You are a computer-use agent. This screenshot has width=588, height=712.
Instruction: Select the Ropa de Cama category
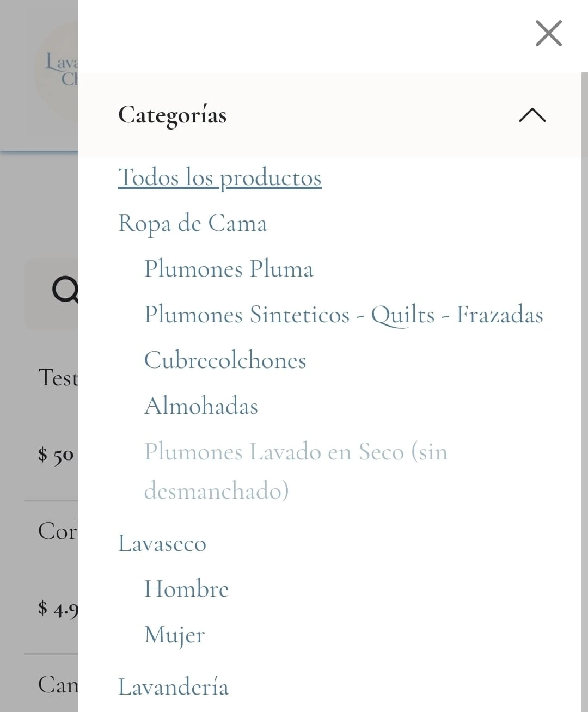[x=193, y=223]
